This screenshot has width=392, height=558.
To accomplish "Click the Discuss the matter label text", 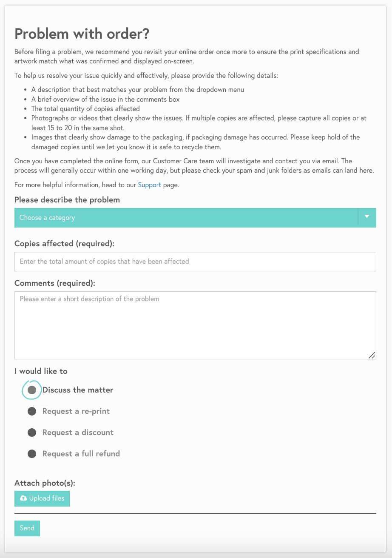I will click(x=78, y=390).
